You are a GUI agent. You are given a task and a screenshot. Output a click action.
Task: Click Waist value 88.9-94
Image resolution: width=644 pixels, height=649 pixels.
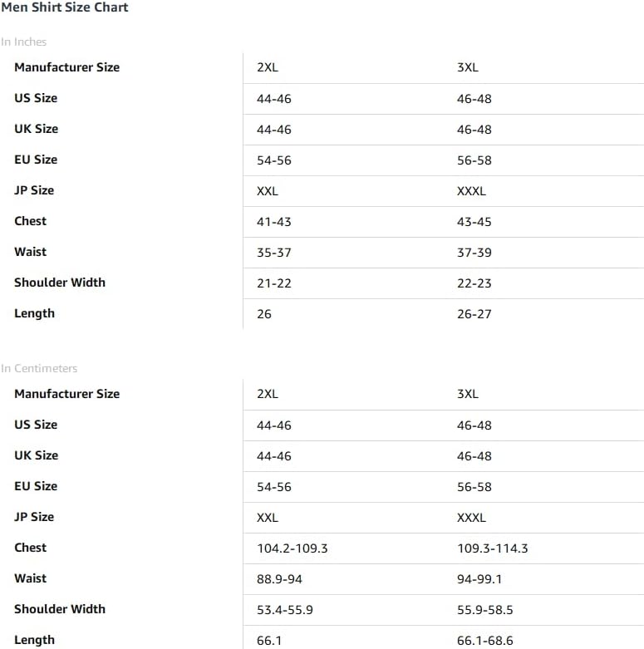pyautogui.click(x=279, y=579)
